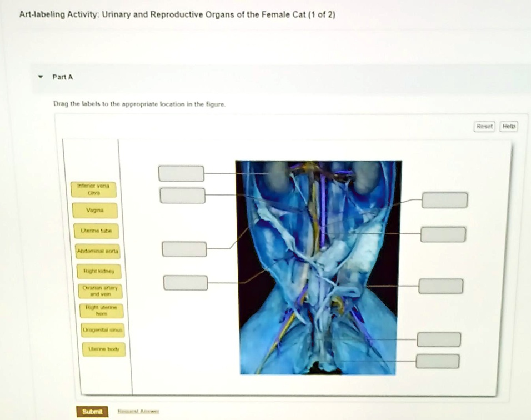The width and height of the screenshot is (531, 420).
Task: Click the cat dissection figure image
Action: [x=319, y=267]
